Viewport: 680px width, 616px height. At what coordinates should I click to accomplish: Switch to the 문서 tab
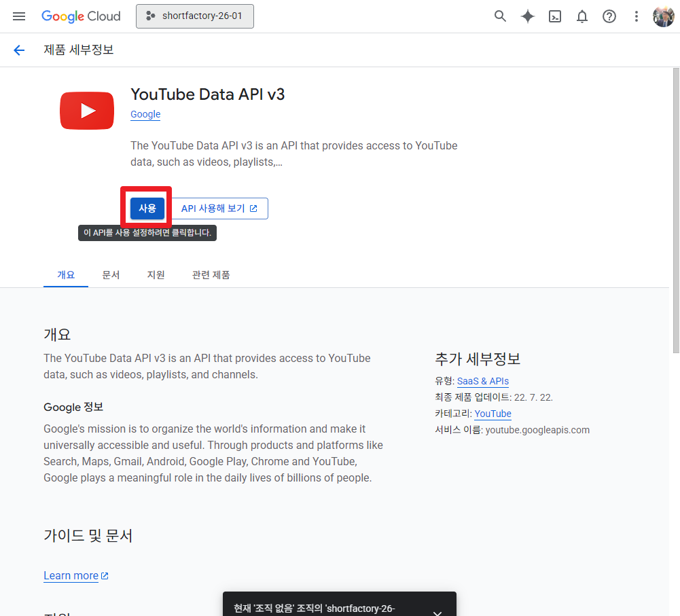(x=111, y=274)
